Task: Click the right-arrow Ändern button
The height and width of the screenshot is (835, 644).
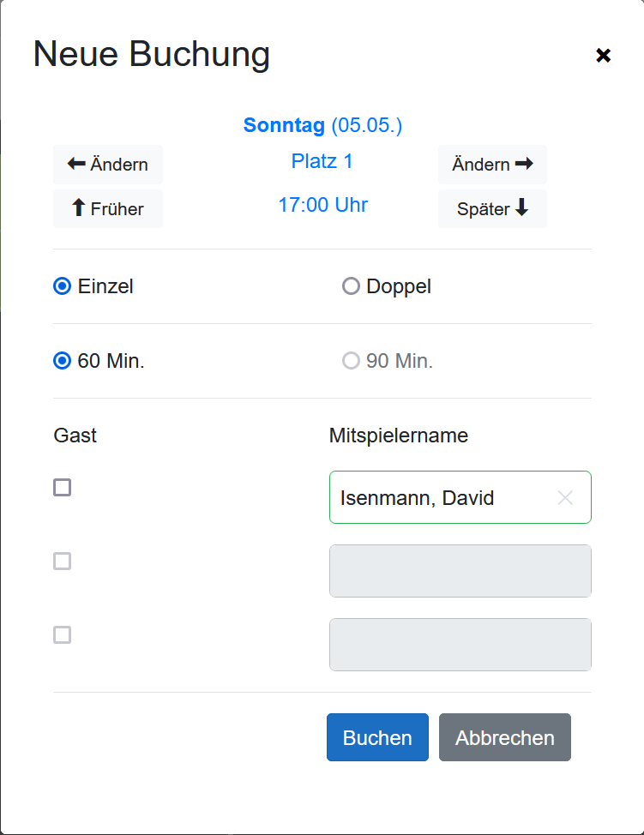Action: (x=492, y=165)
